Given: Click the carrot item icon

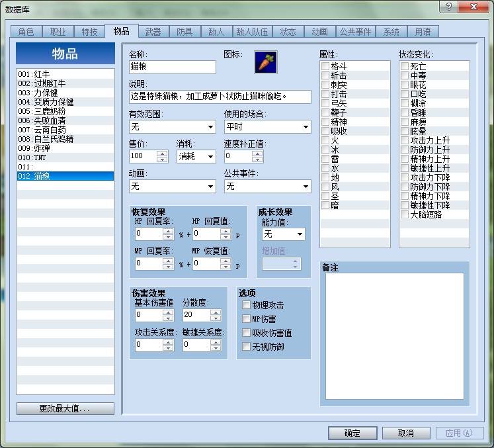Looking at the screenshot, I should [266, 62].
